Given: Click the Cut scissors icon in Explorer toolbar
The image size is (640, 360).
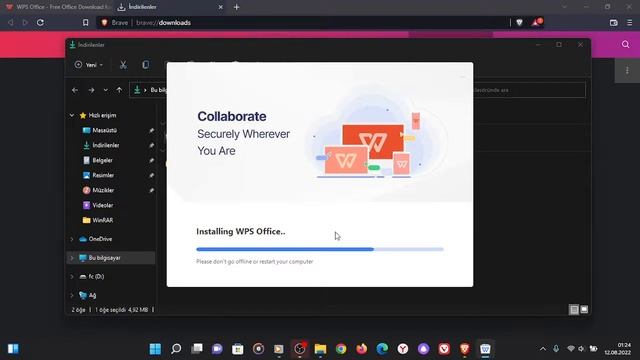Looking at the screenshot, I should click(123, 65).
